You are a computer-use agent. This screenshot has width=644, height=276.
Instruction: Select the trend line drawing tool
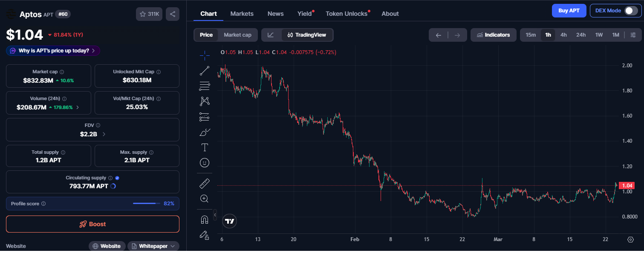[205, 71]
